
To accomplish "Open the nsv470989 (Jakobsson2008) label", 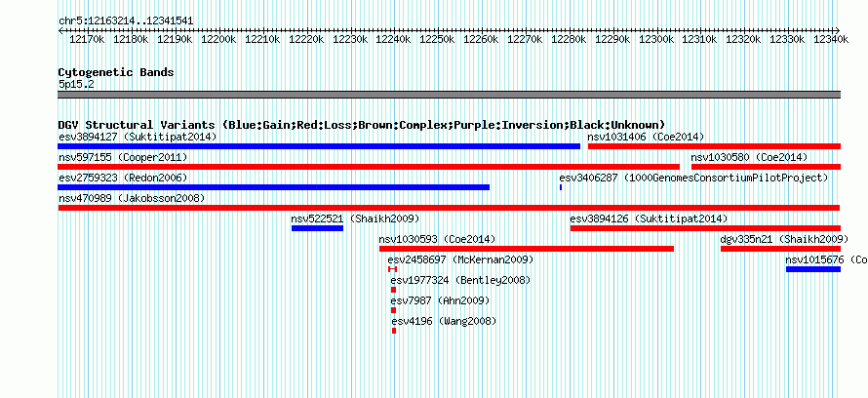I will pos(132,198).
